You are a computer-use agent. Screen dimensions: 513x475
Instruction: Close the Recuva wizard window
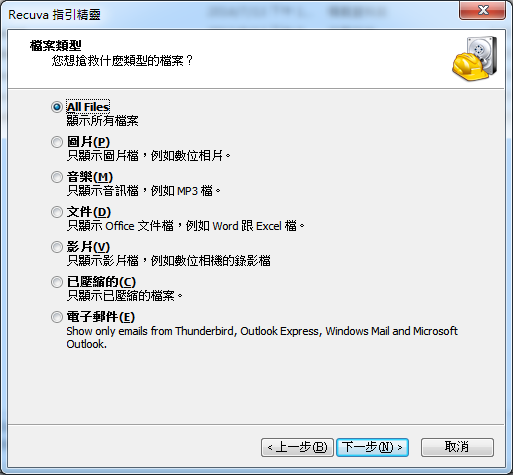click(482, 10)
